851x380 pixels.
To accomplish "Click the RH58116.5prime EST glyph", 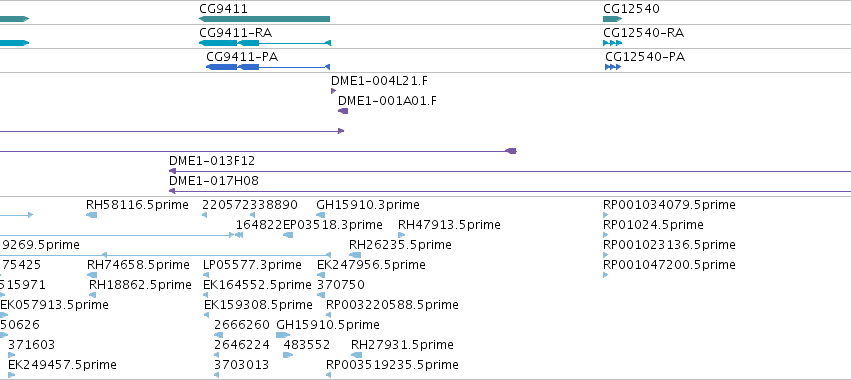I will (91, 215).
